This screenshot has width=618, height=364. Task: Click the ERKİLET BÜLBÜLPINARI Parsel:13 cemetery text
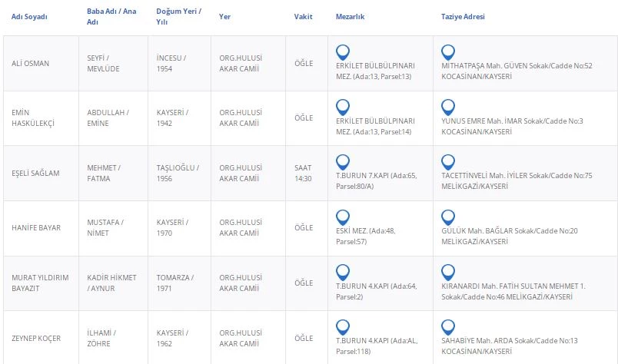click(x=375, y=71)
